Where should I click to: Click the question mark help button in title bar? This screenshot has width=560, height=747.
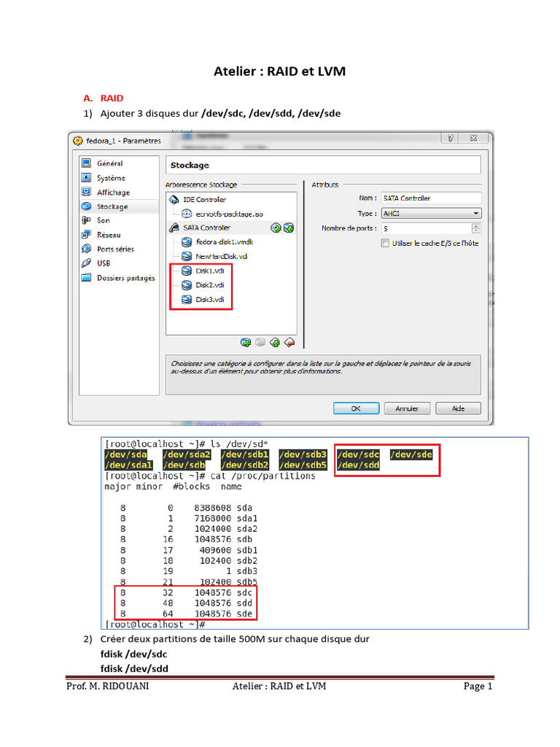click(x=450, y=138)
